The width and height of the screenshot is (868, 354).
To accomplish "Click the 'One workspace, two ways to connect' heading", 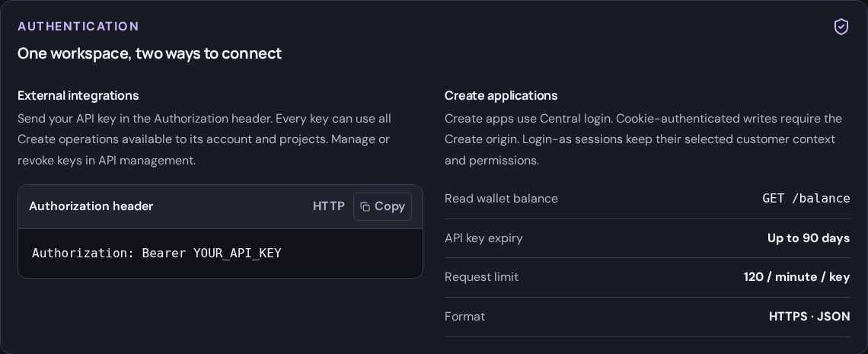I will pyautogui.click(x=149, y=53).
